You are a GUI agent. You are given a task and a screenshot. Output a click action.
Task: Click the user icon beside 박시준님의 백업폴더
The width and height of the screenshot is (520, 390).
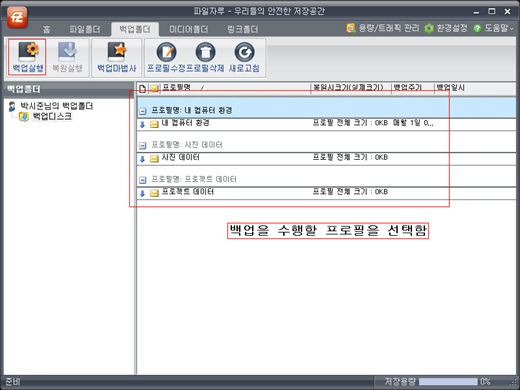click(12, 106)
